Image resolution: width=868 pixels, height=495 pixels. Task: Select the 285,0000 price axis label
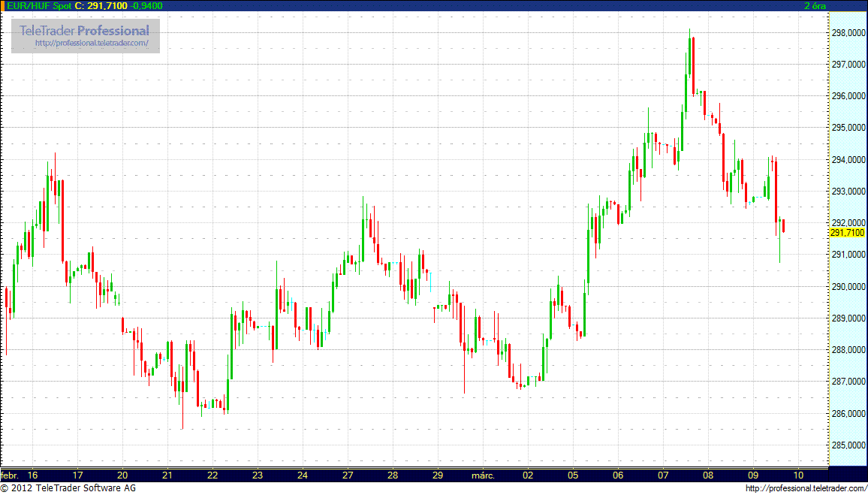(x=847, y=445)
